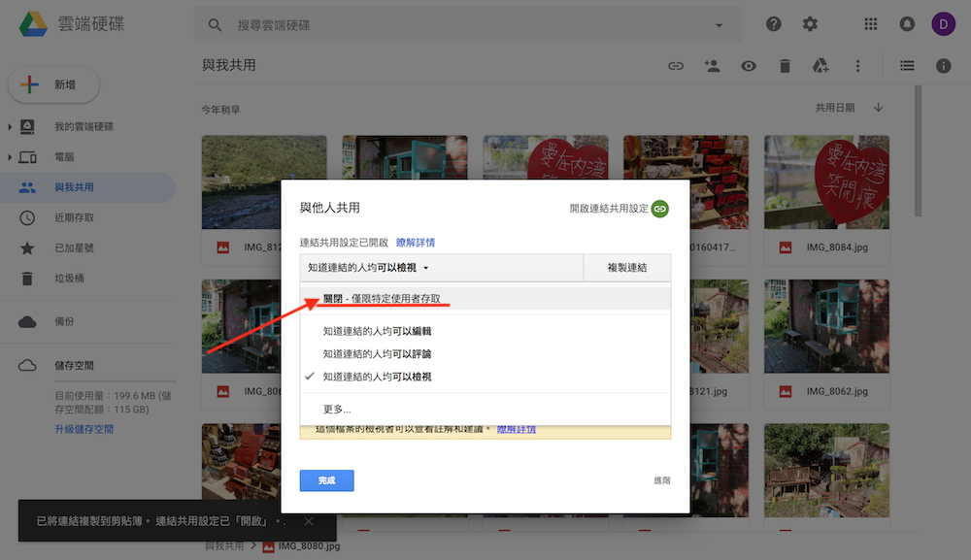This screenshot has width=971, height=560.
Task: Open the 瞭解詳情 help link
Action: pos(416,242)
